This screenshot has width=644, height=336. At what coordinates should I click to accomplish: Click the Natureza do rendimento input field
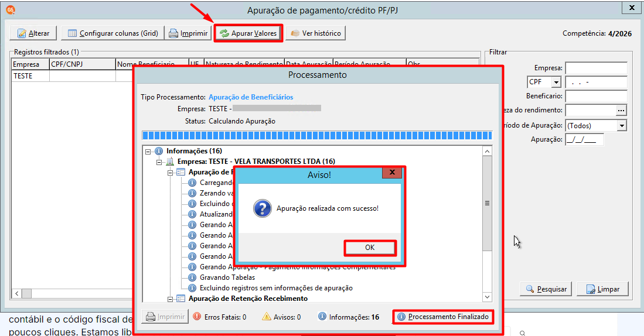(591, 110)
